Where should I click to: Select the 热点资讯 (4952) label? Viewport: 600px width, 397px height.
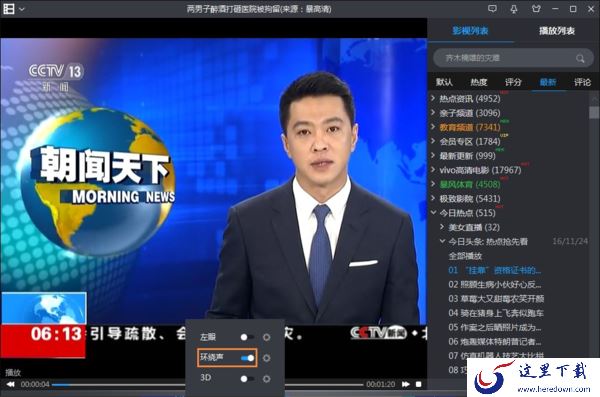pos(470,98)
